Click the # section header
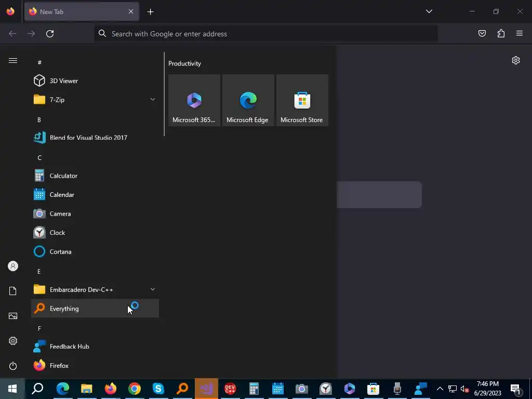532x399 pixels. click(x=39, y=62)
